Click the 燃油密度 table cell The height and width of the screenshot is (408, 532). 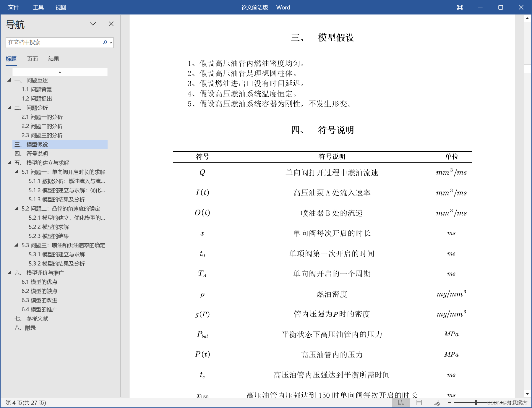332,294
